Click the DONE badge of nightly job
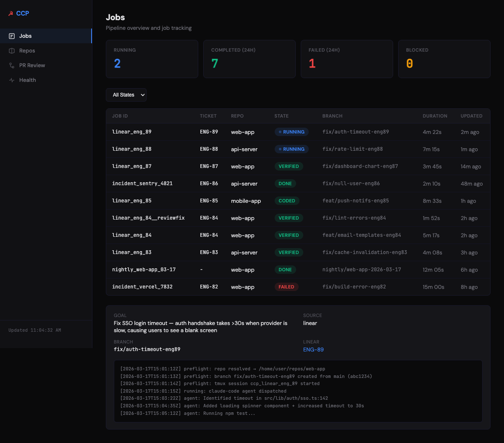This screenshot has width=504, height=443. tap(285, 270)
